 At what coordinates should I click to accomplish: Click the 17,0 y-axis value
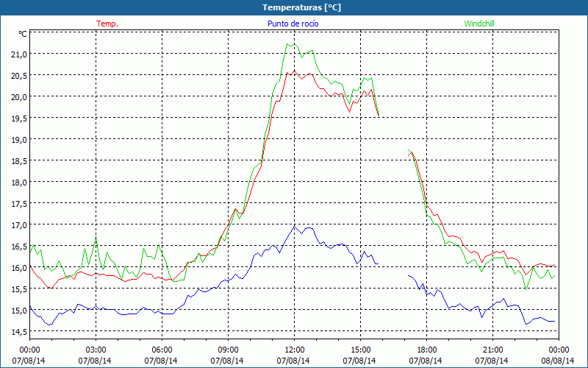(x=19, y=225)
